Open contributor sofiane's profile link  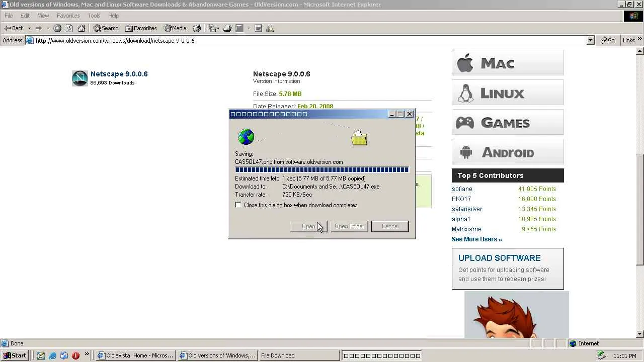click(x=462, y=189)
